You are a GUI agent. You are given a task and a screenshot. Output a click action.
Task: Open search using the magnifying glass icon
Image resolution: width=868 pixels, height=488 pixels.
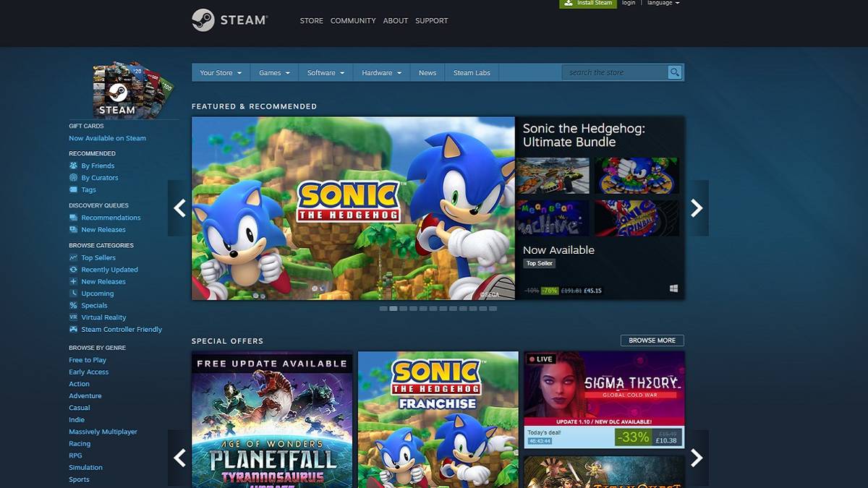674,72
